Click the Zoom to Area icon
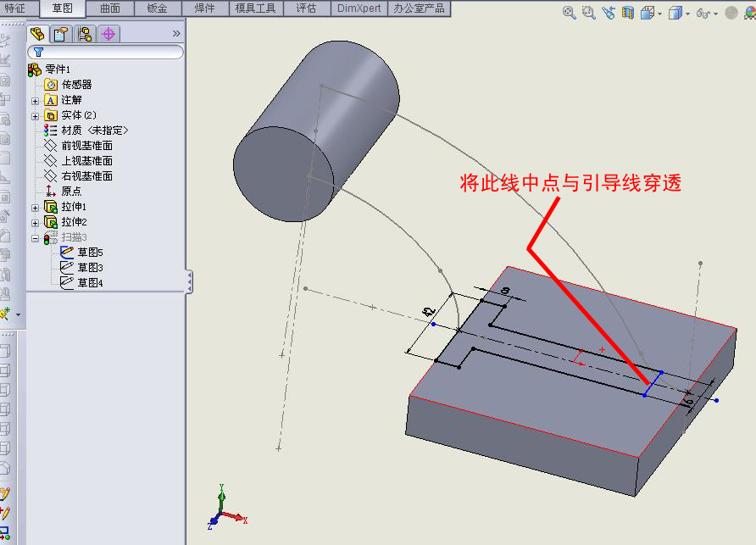This screenshot has width=756, height=545. tap(589, 13)
